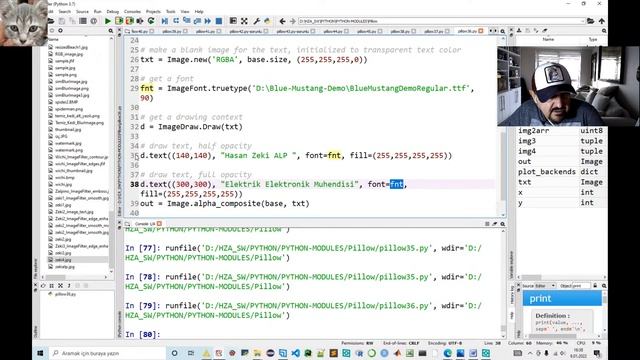Screen dimensions: 640x360
Task: Click the Run selection or current line icon
Action: click(x=140, y=21)
